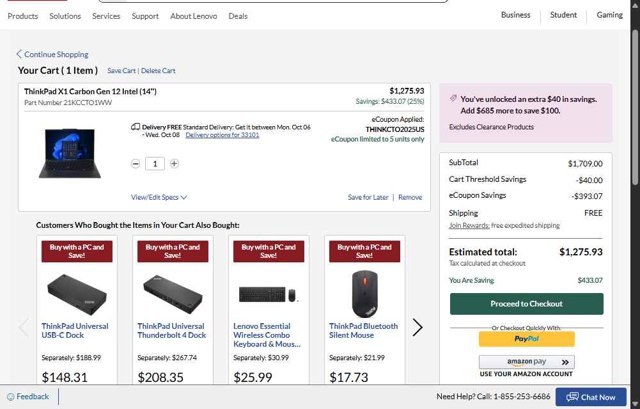Click Estimated total $1,275.93 amount
The image size is (640, 409).
coord(581,252)
